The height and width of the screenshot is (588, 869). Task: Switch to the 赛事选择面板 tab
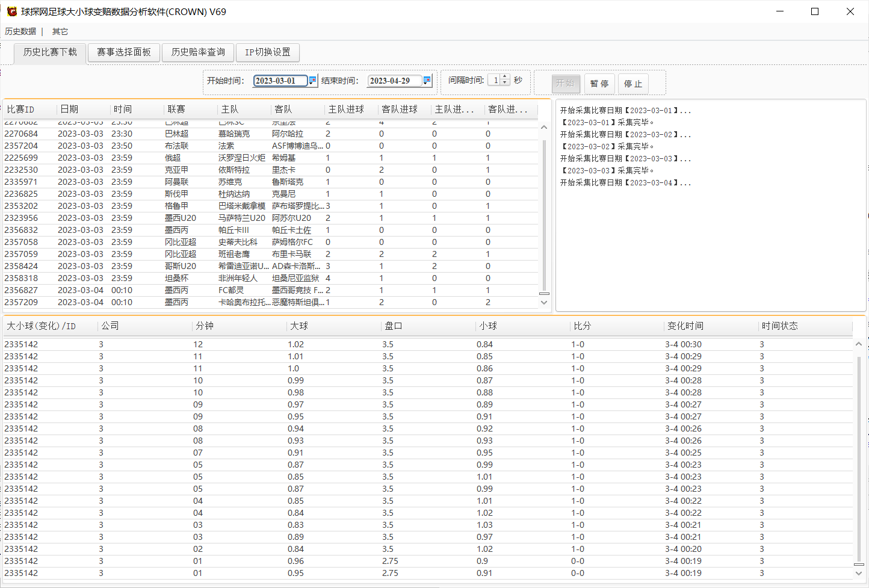click(x=124, y=52)
